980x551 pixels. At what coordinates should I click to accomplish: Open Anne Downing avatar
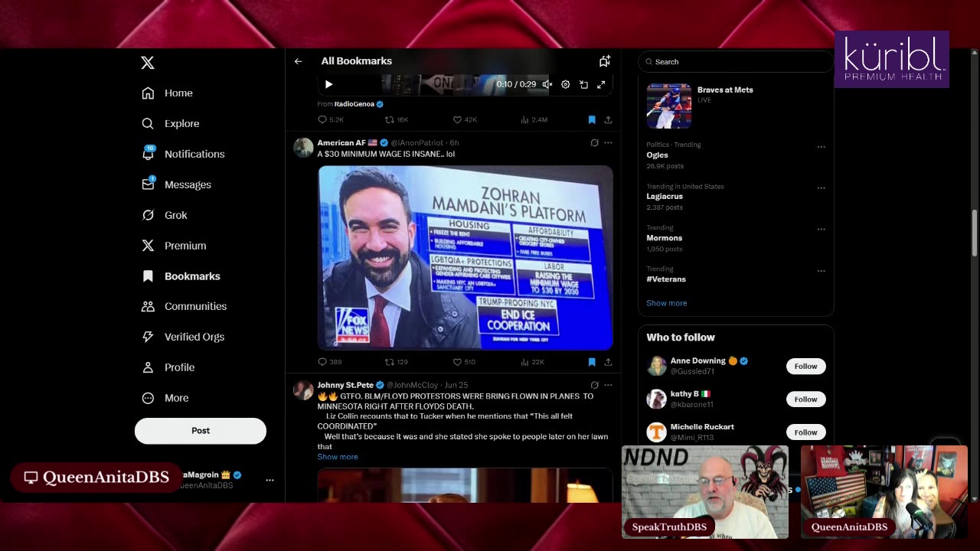pyautogui.click(x=656, y=366)
